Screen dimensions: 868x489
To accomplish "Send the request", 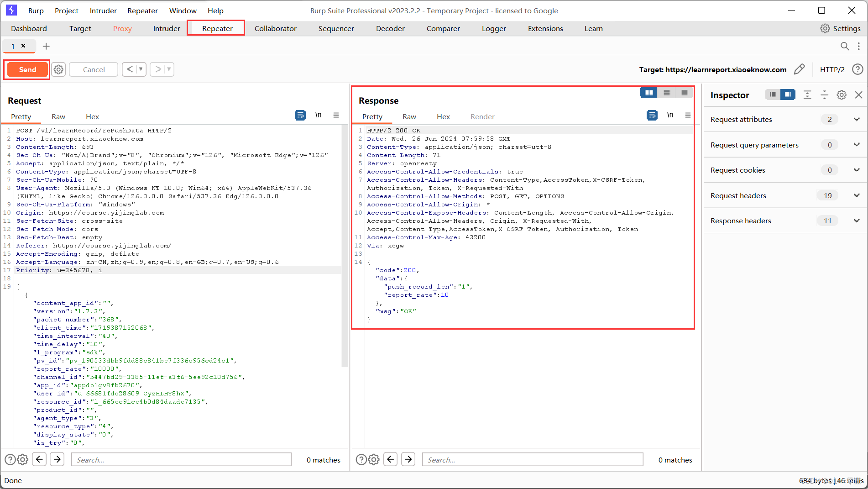I will pyautogui.click(x=27, y=69).
